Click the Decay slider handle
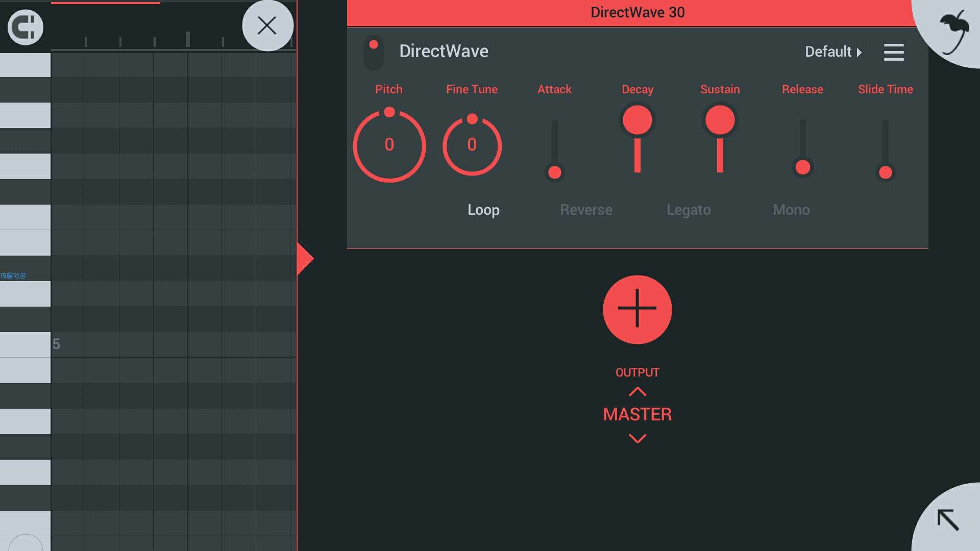 pos(638,120)
